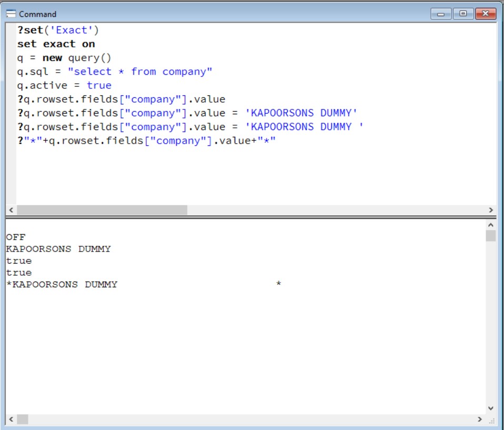This screenshot has height=430, width=504.
Task: Click the OFF line in the results
Action: click(16, 237)
